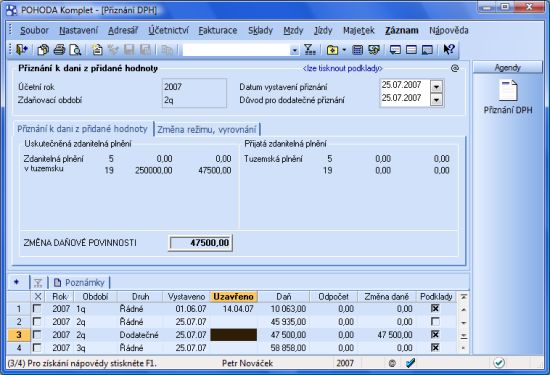The image size is (550, 375).
Task: Click the new record toolbar icon
Action: point(97,50)
